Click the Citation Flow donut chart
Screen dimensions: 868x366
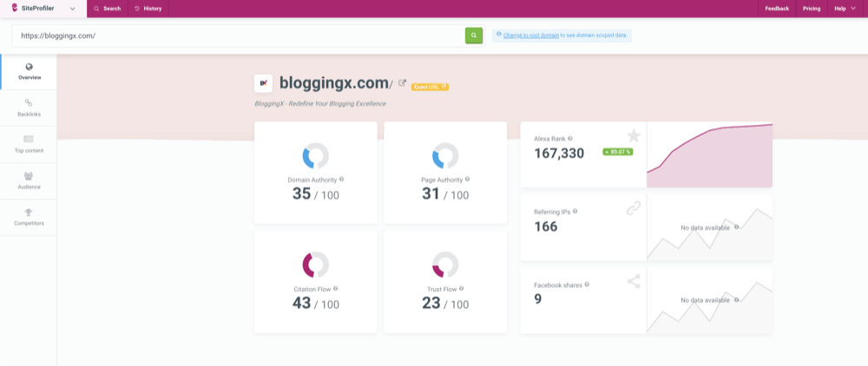pos(316,265)
